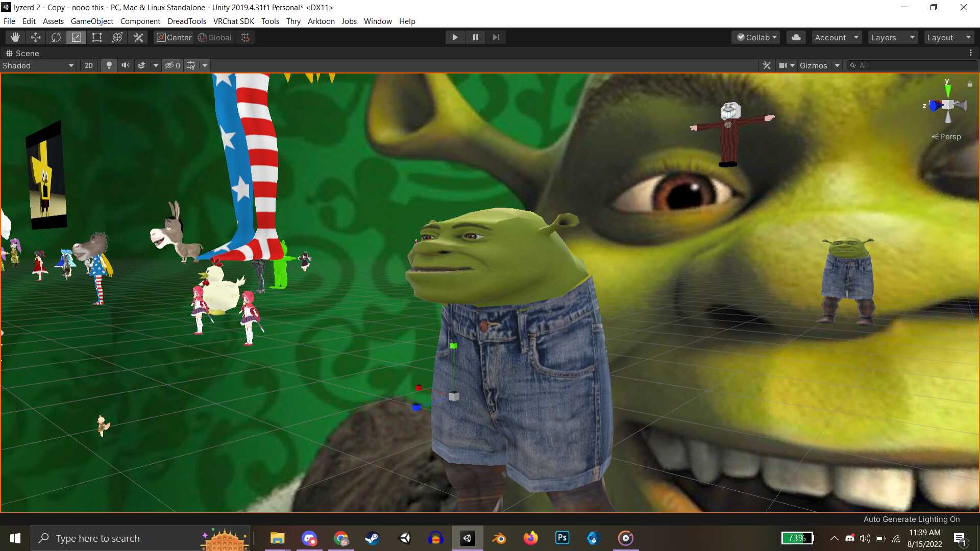Open the custom editor tools icon

[138, 37]
